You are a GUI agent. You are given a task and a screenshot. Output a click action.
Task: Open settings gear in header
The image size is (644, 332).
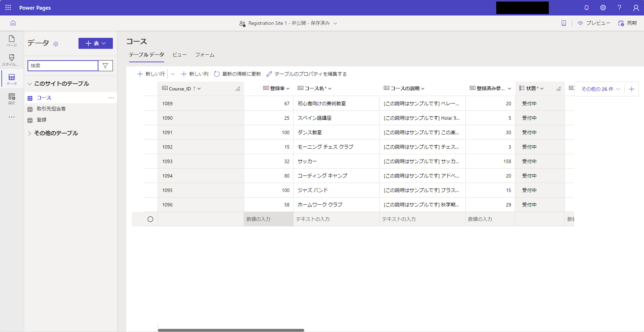point(603,8)
